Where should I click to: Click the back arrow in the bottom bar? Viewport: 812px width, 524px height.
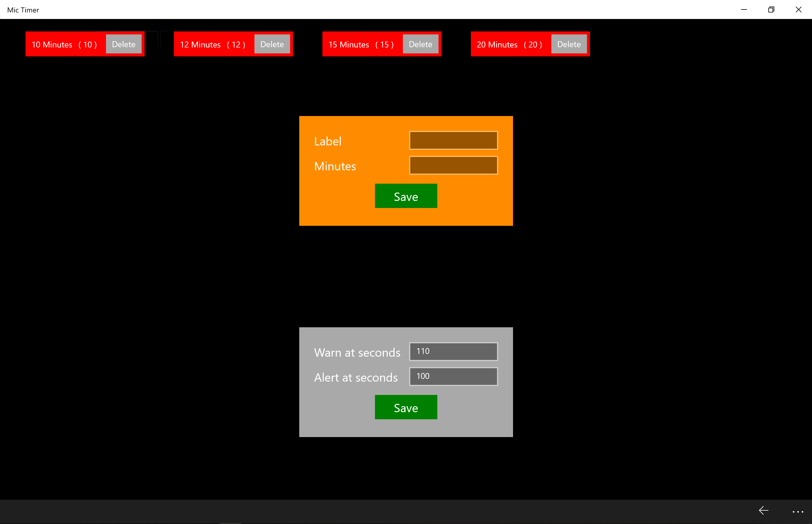pos(763,510)
